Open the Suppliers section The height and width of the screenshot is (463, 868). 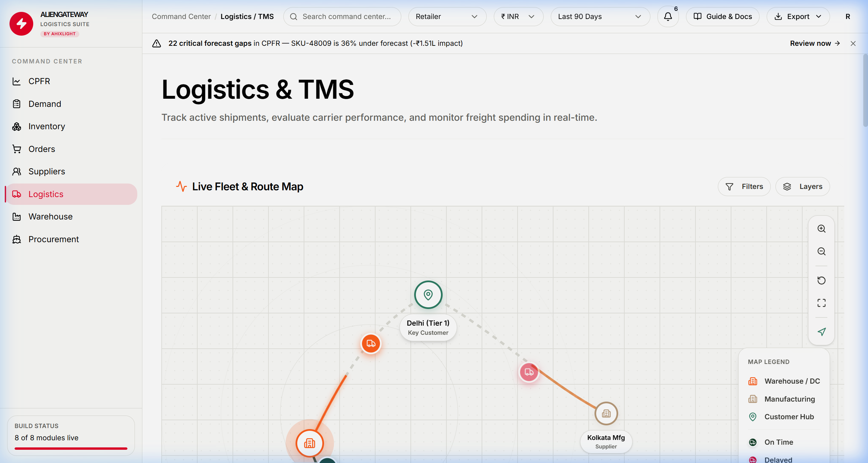(x=71, y=172)
